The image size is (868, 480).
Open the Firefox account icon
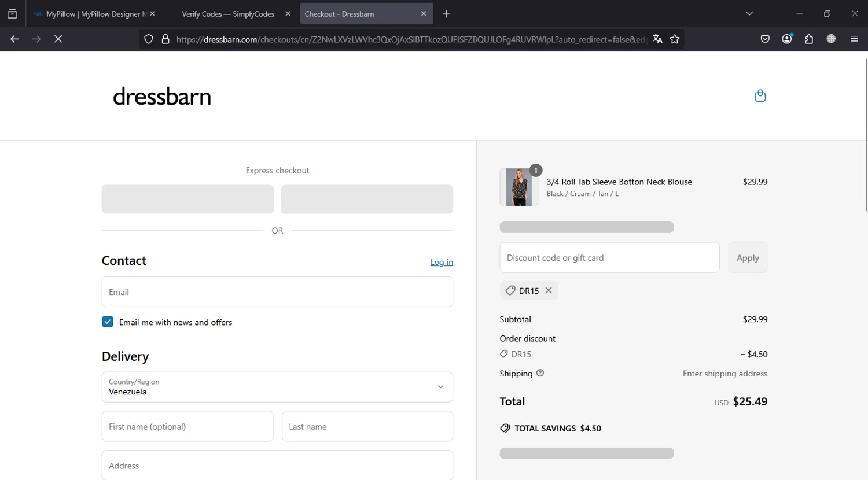(787, 39)
